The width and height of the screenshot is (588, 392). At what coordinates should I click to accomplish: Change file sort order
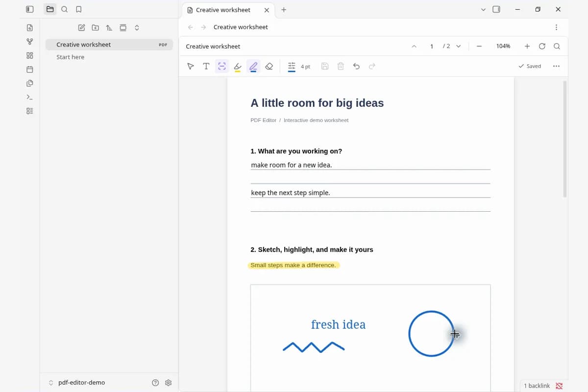tap(109, 28)
